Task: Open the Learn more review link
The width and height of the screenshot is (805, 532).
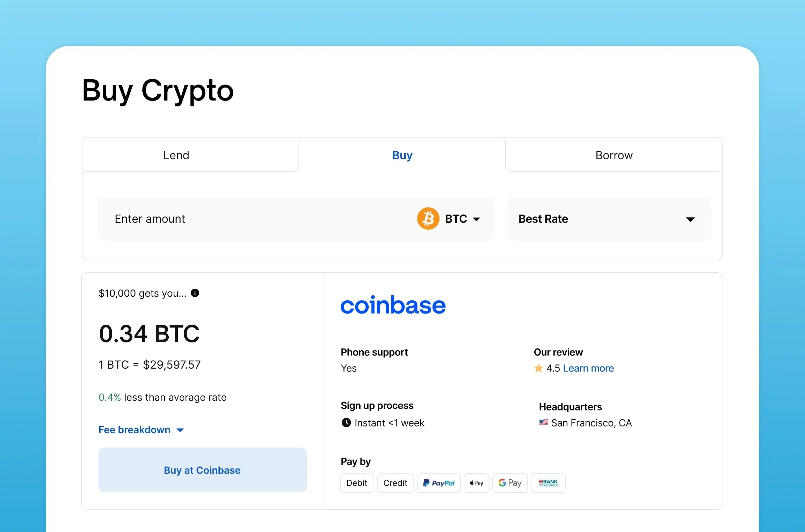Action: [588, 368]
